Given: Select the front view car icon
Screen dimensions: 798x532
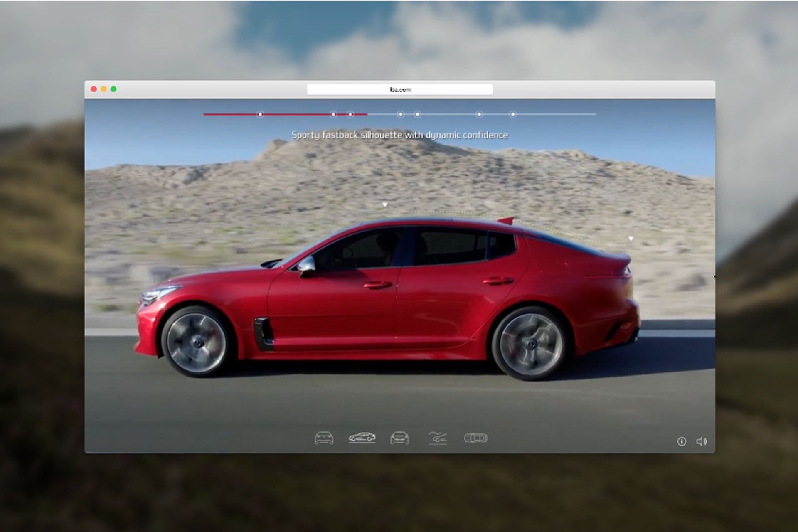Looking at the screenshot, I should [x=324, y=438].
